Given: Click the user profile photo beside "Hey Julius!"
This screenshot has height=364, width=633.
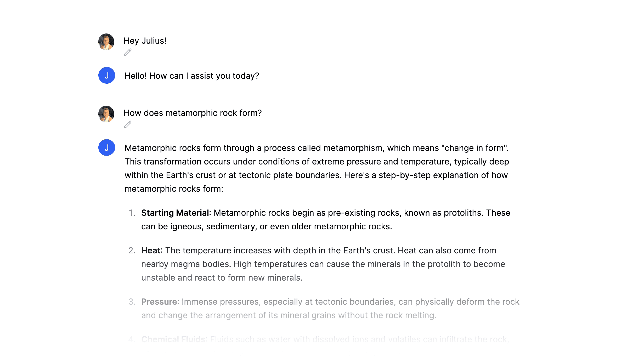Looking at the screenshot, I should pyautogui.click(x=106, y=42).
